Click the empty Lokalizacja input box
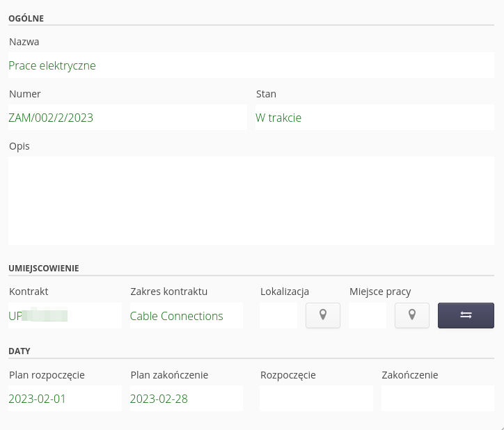Image resolution: width=504 pixels, height=430 pixels. click(278, 316)
